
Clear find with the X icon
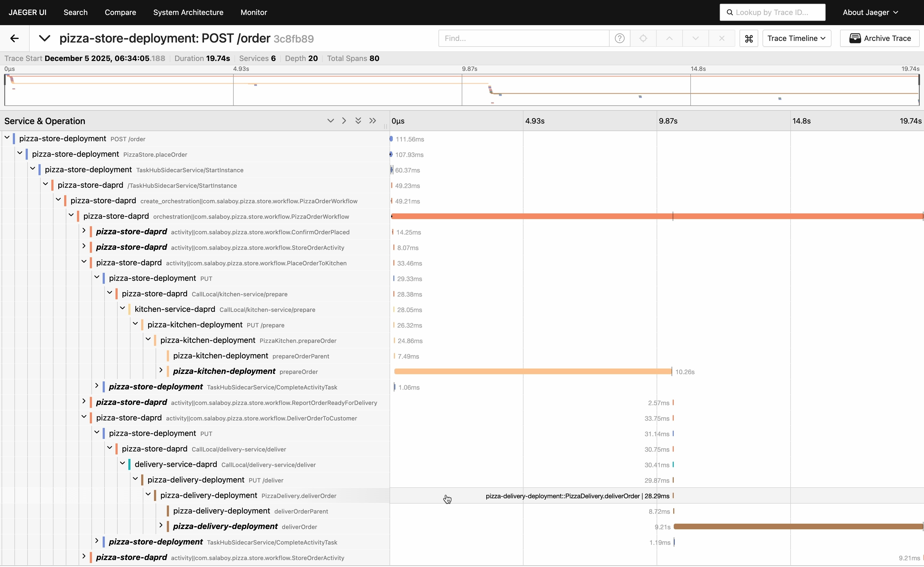click(722, 38)
